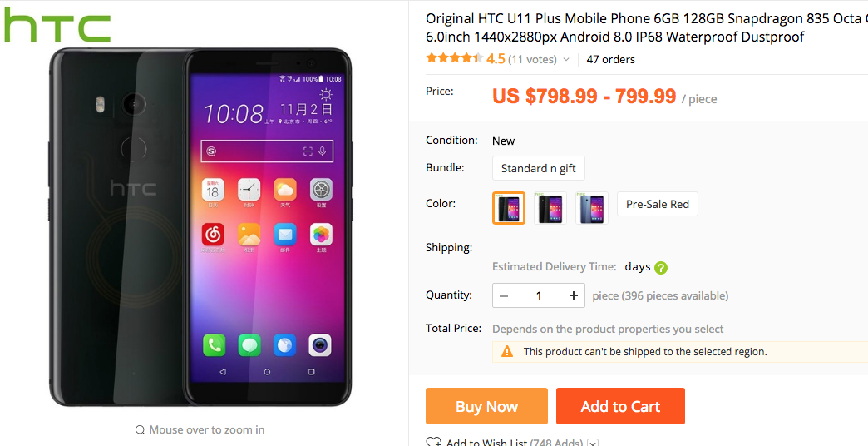Select the Standard n gift bundle
This screenshot has height=446, width=868.
(539, 168)
